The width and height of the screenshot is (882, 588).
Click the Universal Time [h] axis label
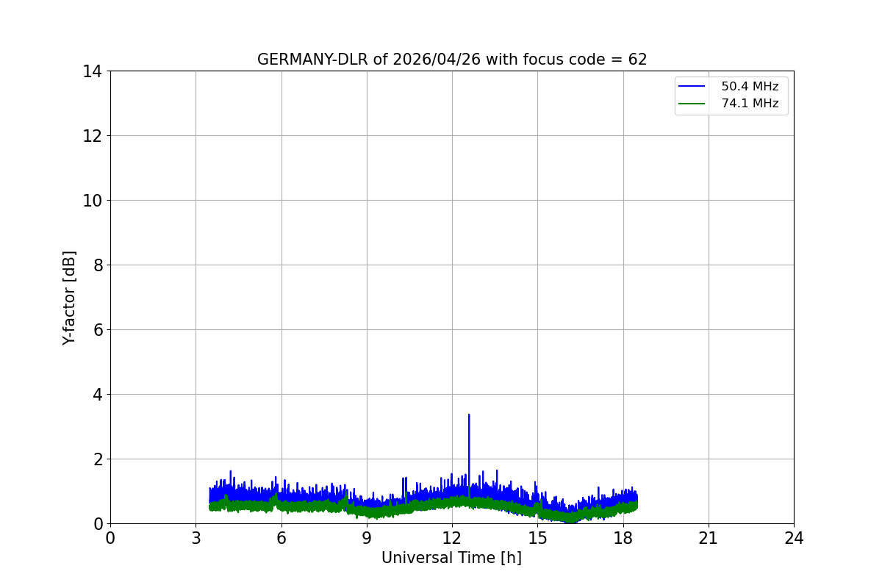tap(451, 558)
